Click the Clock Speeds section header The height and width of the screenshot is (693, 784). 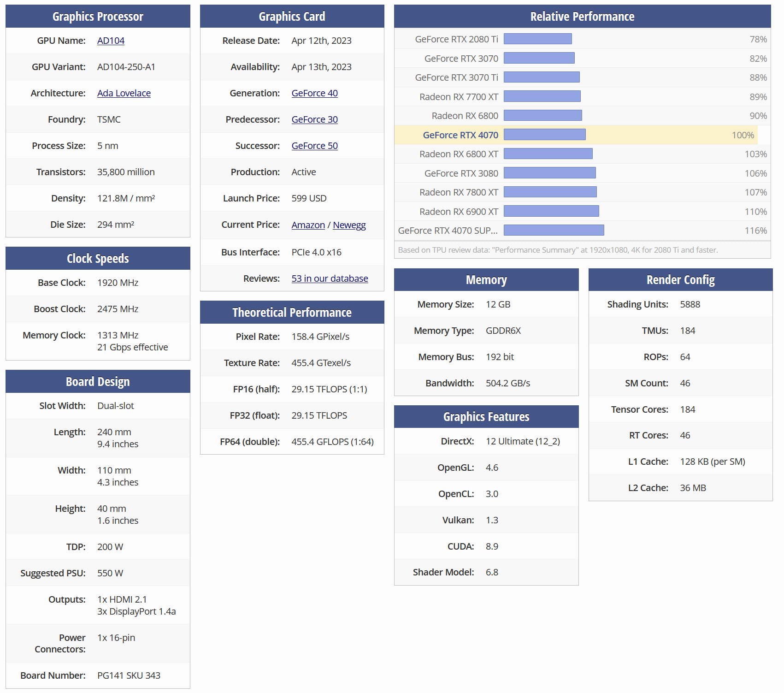click(x=98, y=258)
